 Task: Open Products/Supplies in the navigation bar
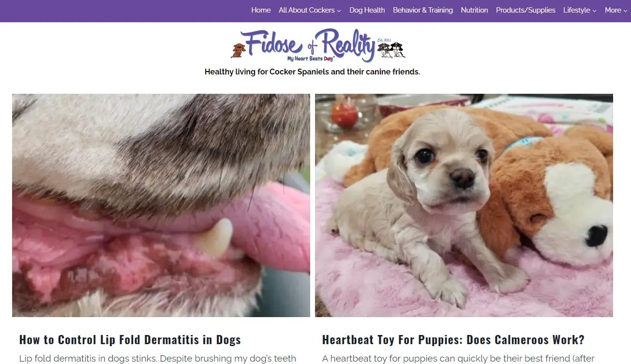[526, 10]
